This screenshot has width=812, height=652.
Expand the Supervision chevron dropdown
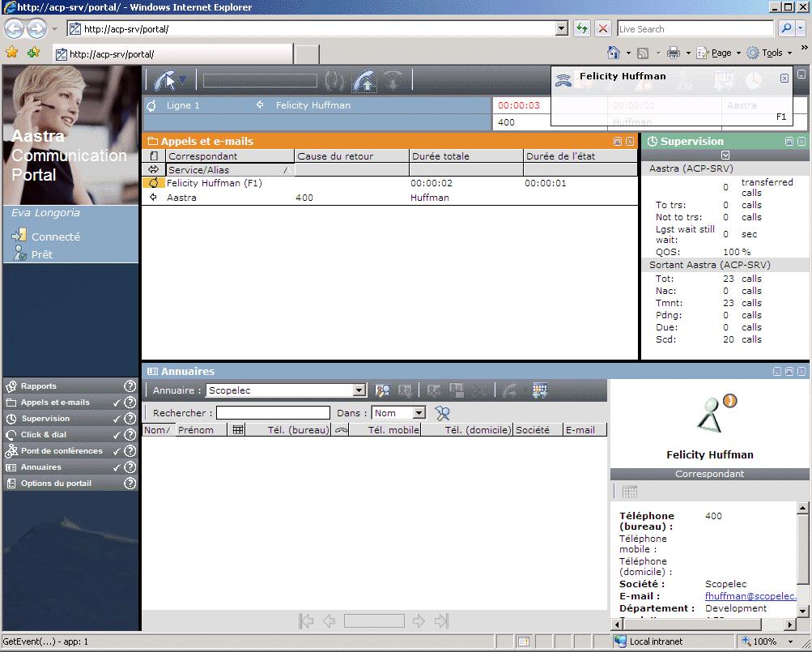point(725,155)
